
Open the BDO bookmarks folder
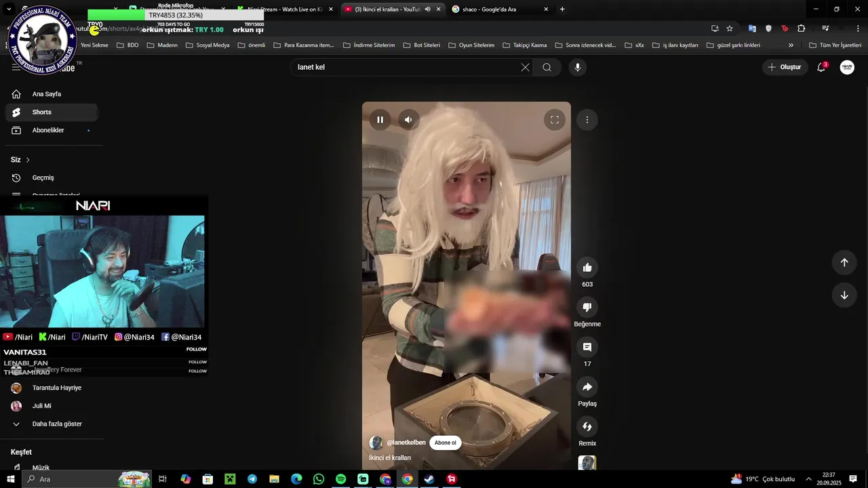(127, 45)
